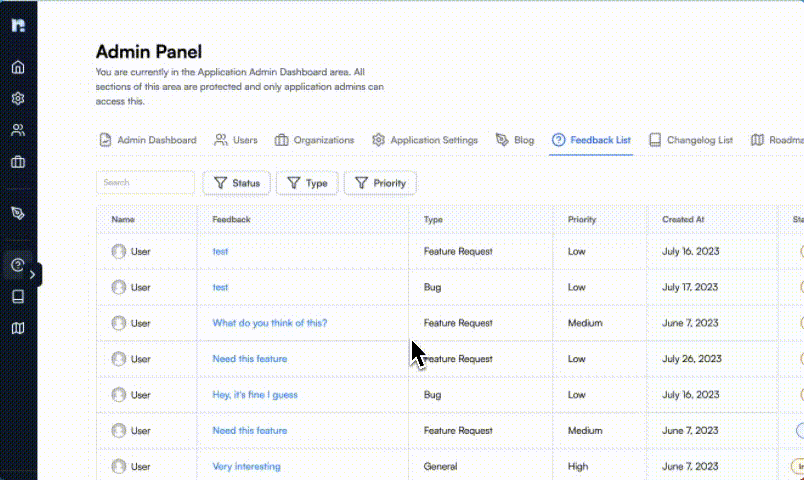Go to the Changelog List tab
Viewport: 804px width, 480px height.
pos(691,140)
